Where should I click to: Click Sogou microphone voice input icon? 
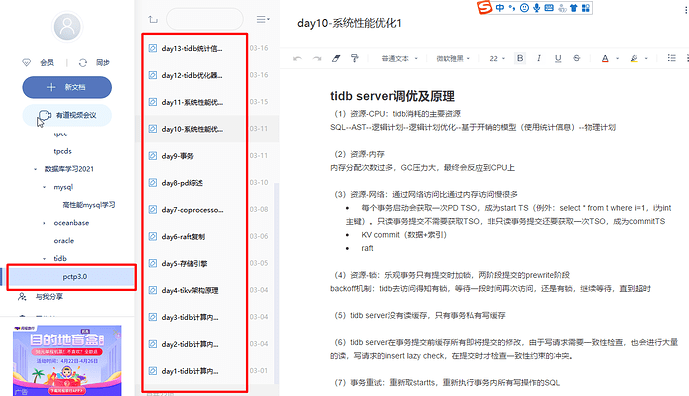click(537, 8)
